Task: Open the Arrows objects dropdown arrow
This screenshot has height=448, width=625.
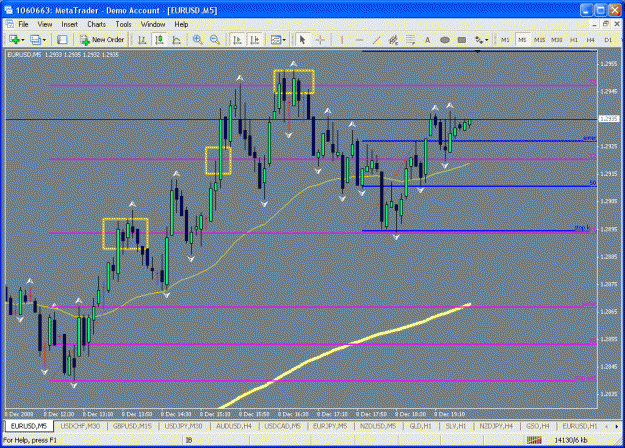Action: pyautogui.click(x=487, y=40)
